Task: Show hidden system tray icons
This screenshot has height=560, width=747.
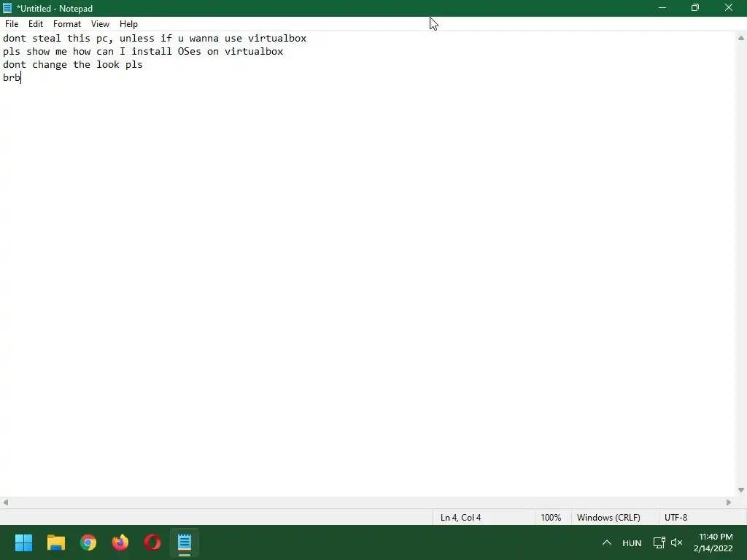Action: click(x=606, y=542)
